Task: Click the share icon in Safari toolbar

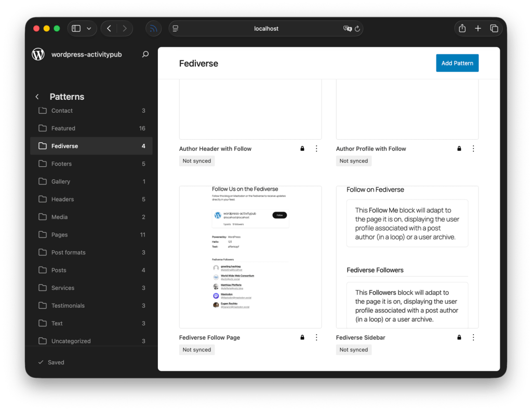Action: tap(462, 29)
